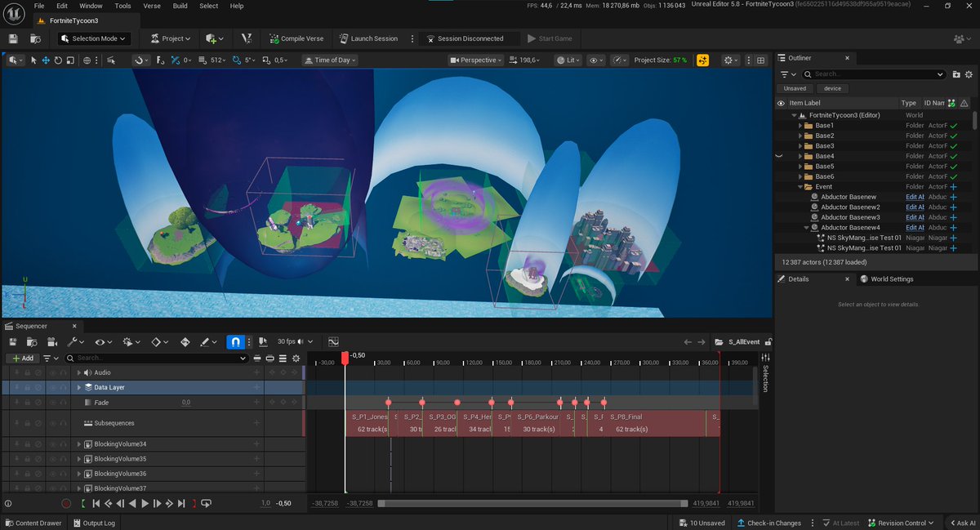Open the File menu
The image size is (980, 530).
[39, 6]
